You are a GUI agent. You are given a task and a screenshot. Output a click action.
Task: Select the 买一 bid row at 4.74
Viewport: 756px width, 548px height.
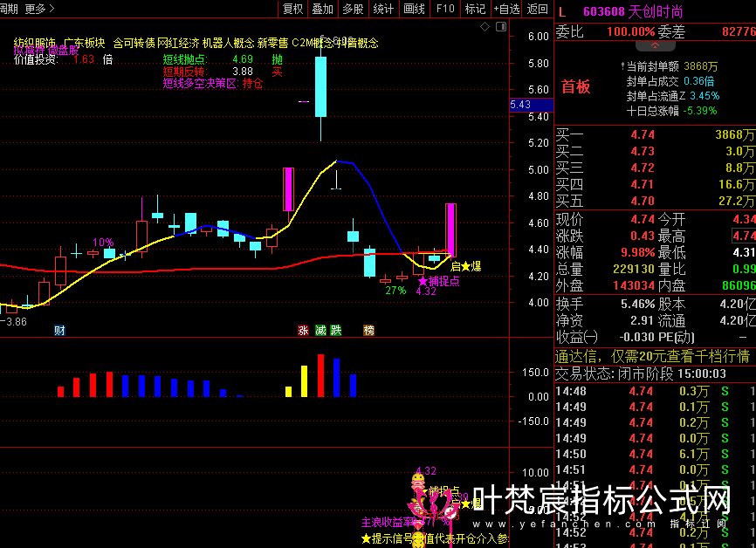tap(656, 134)
